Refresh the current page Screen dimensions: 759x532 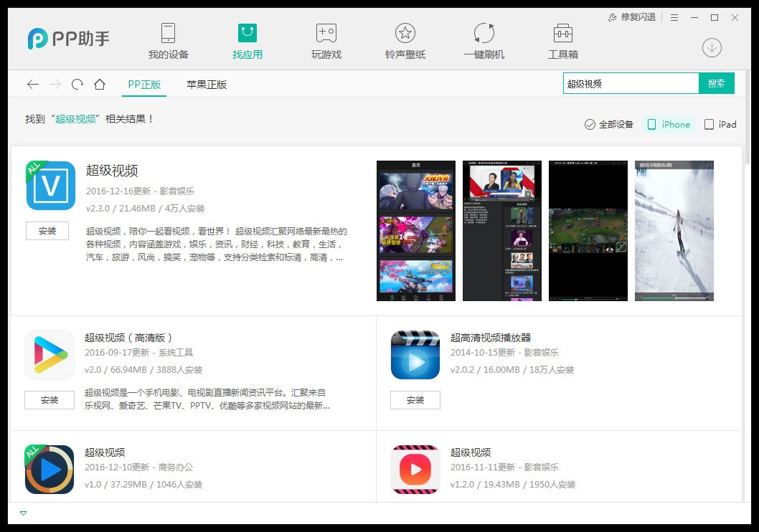click(x=77, y=85)
